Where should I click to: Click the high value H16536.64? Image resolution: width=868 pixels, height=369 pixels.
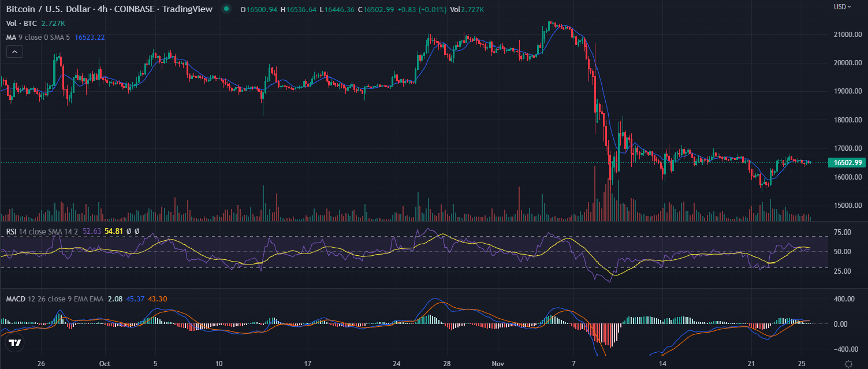tap(299, 10)
